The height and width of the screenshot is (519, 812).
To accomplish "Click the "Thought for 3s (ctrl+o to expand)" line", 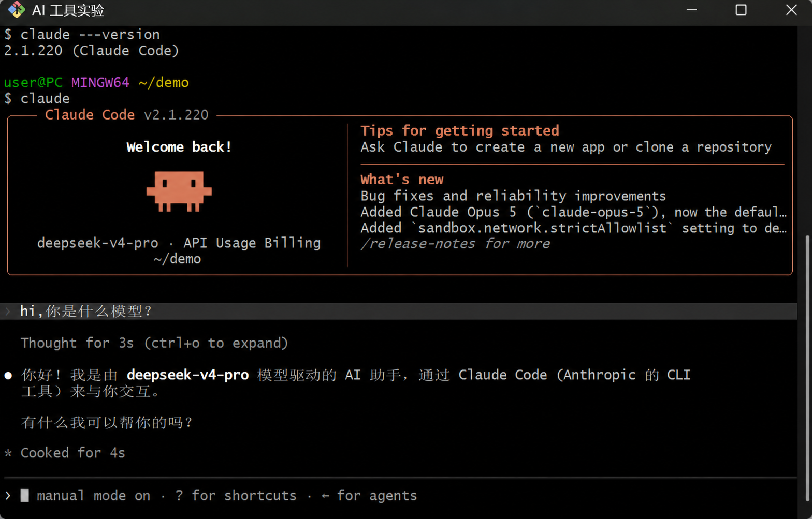I will click(154, 343).
